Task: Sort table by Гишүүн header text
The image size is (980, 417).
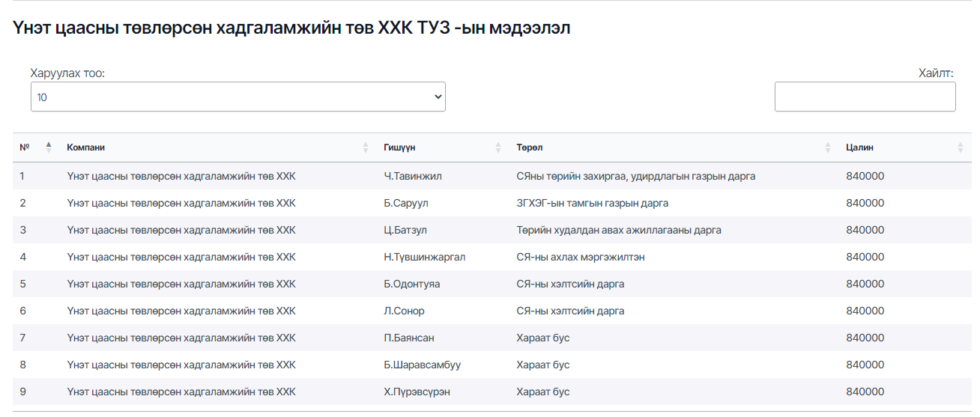Action: pyautogui.click(x=399, y=147)
